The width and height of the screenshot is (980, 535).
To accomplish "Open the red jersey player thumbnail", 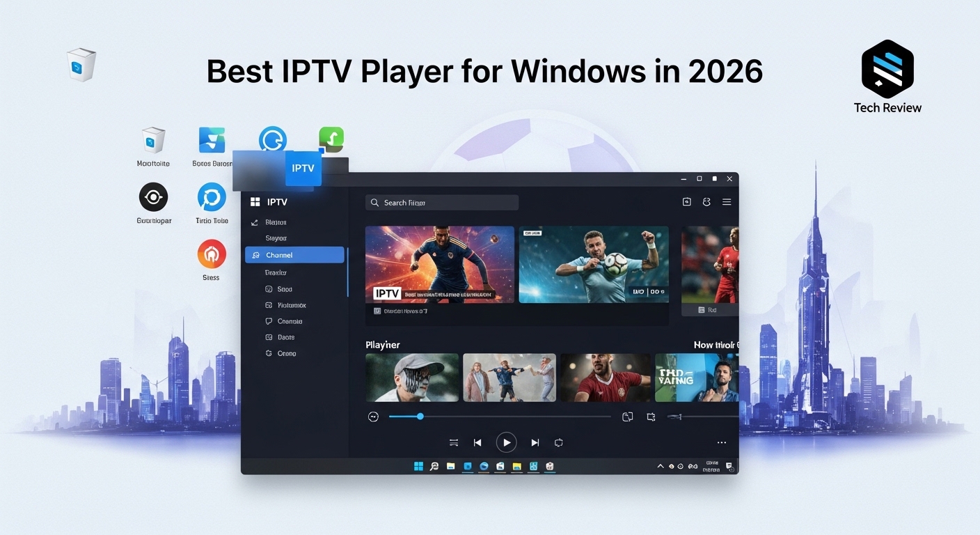I will click(603, 377).
